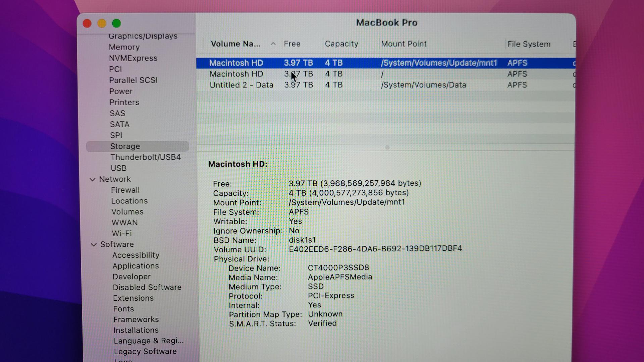The image size is (644, 362).
Task: Click the BSD name value disk1s1
Action: click(x=302, y=240)
